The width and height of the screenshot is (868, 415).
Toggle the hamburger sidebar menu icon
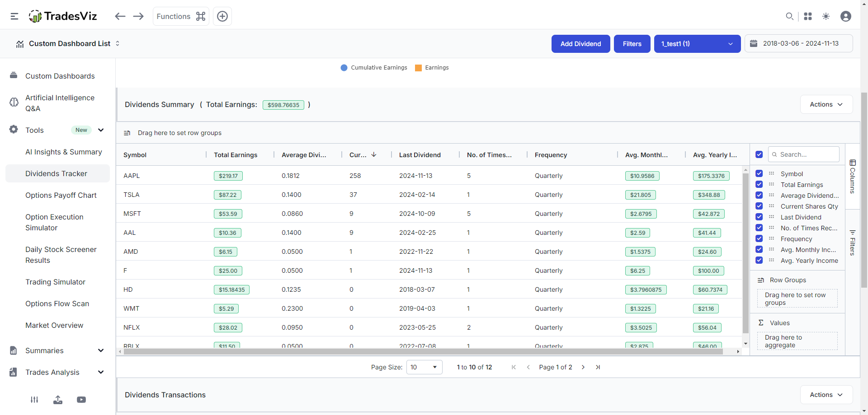[x=14, y=16]
